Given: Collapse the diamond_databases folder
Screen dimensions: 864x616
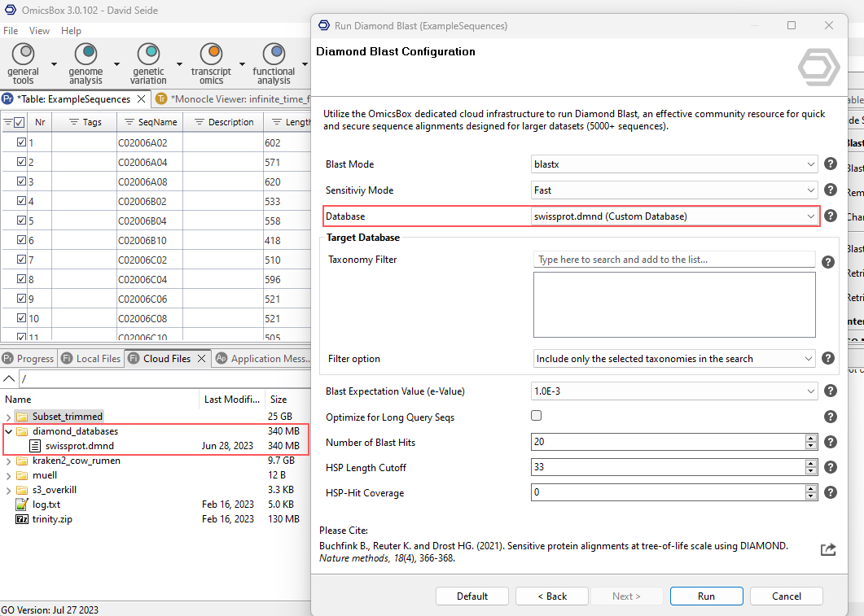Looking at the screenshot, I should [x=9, y=431].
